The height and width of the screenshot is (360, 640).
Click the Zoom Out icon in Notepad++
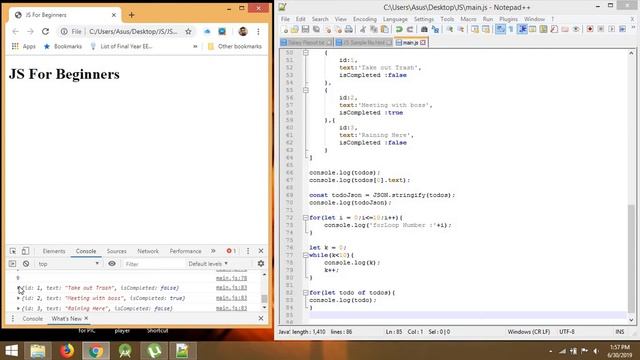tap(460, 29)
